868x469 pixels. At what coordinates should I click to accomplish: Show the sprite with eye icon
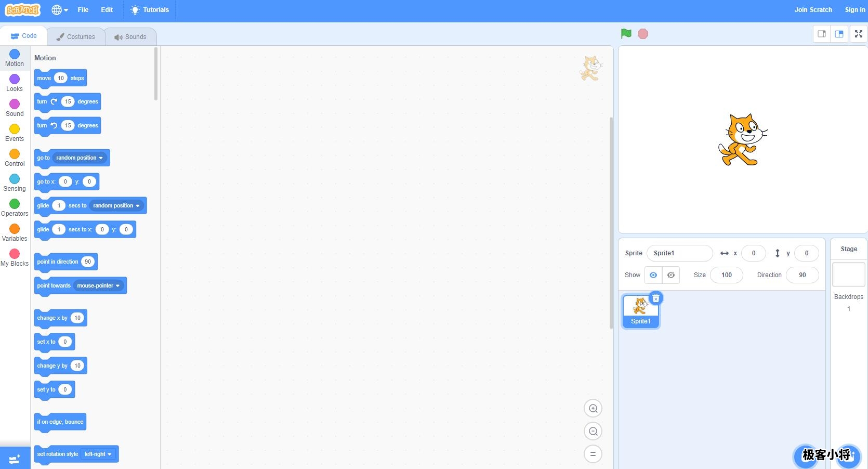coord(653,275)
